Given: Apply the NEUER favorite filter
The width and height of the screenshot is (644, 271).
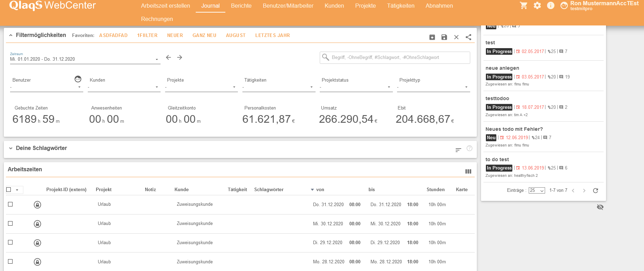Looking at the screenshot, I should pos(175,36).
